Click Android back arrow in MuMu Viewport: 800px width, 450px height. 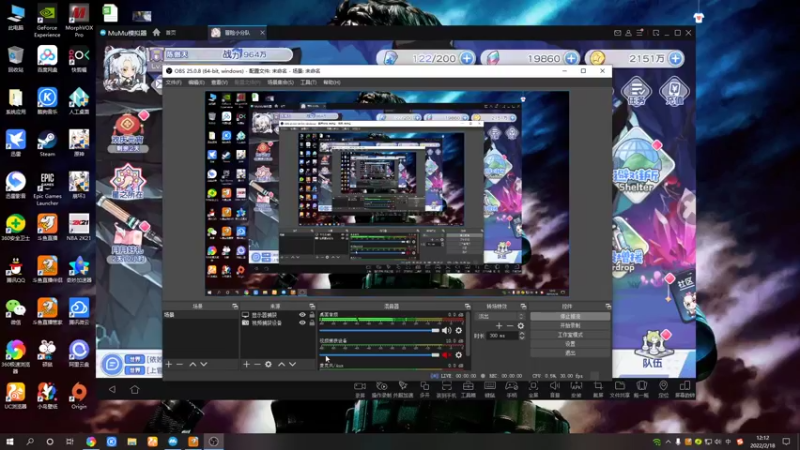112,389
